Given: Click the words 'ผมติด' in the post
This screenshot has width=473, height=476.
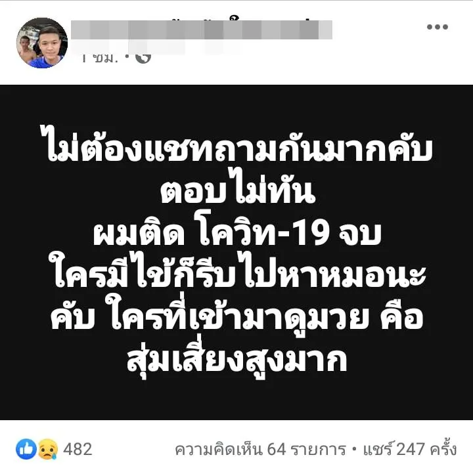Looking at the screenshot, I should pos(139,234).
